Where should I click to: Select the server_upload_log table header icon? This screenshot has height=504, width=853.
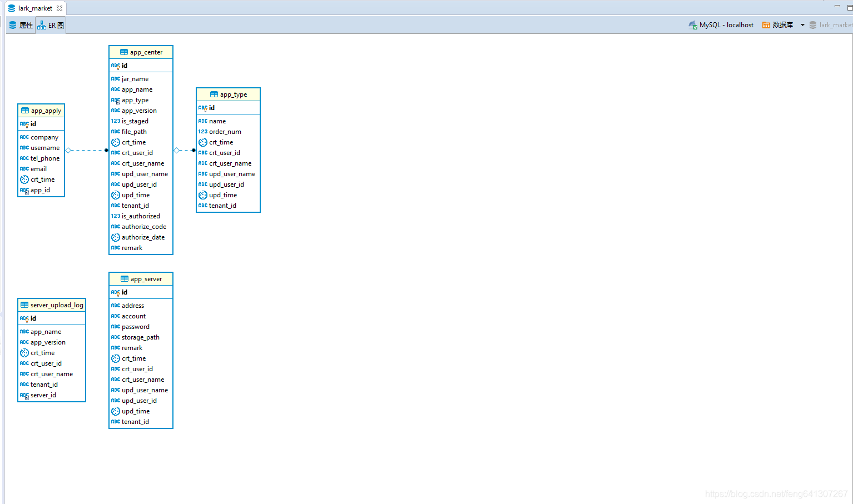tap(24, 305)
